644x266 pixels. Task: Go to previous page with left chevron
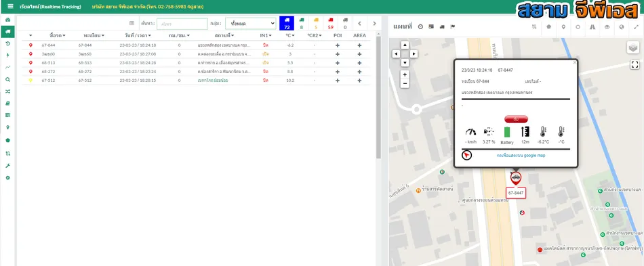359,24
